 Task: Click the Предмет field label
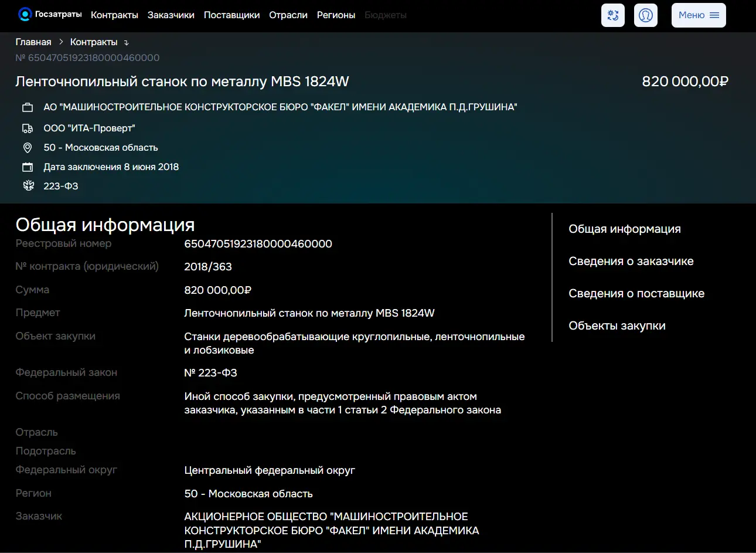pos(38,313)
